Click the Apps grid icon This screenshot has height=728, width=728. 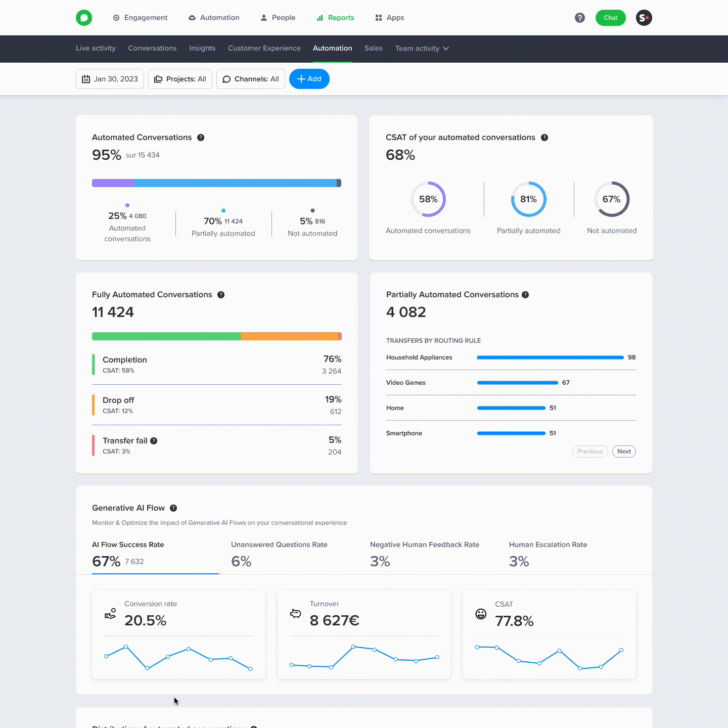click(379, 18)
